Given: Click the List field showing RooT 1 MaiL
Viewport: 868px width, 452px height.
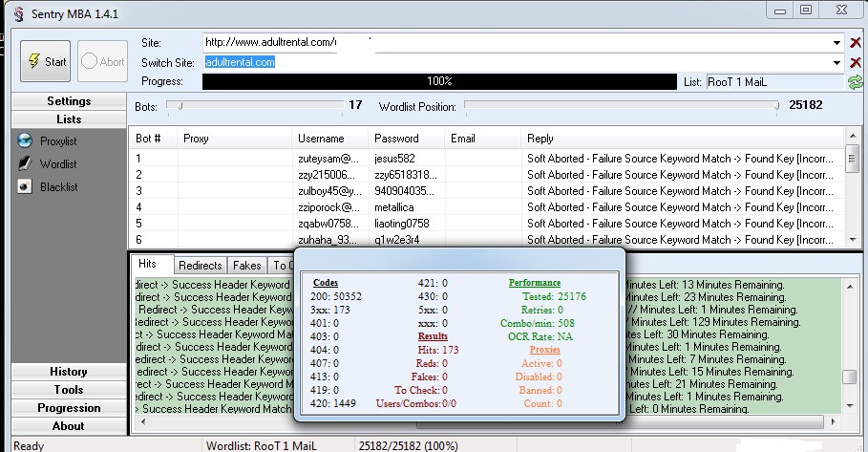Looking at the screenshot, I should tap(775, 82).
